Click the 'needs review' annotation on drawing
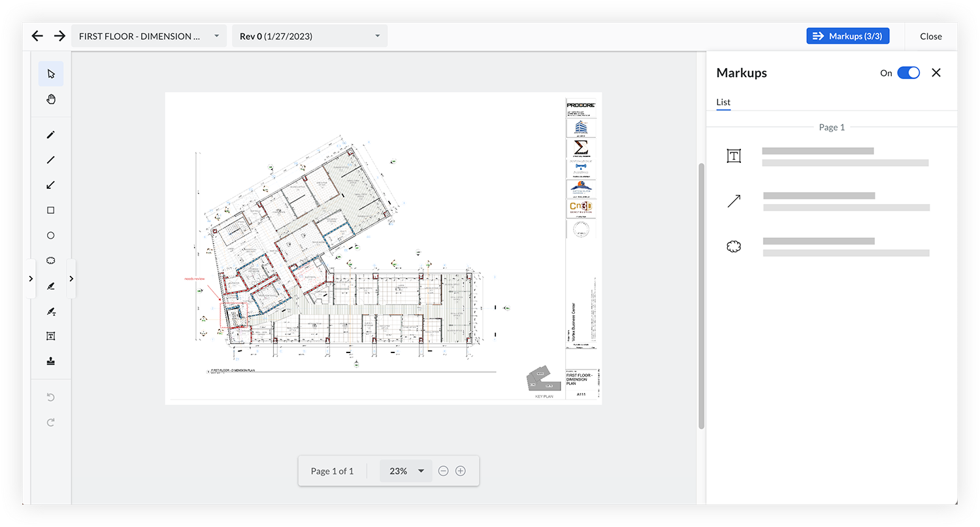This screenshot has height=527, width=980. click(x=194, y=279)
